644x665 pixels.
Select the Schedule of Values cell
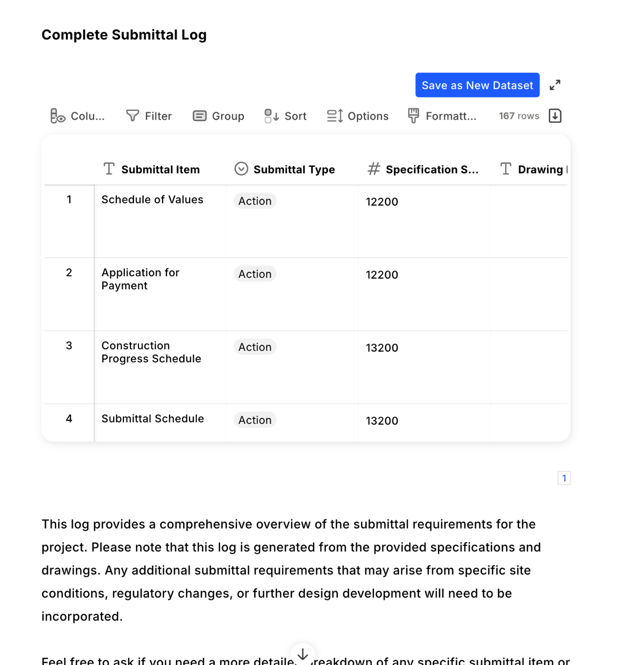[x=152, y=200]
